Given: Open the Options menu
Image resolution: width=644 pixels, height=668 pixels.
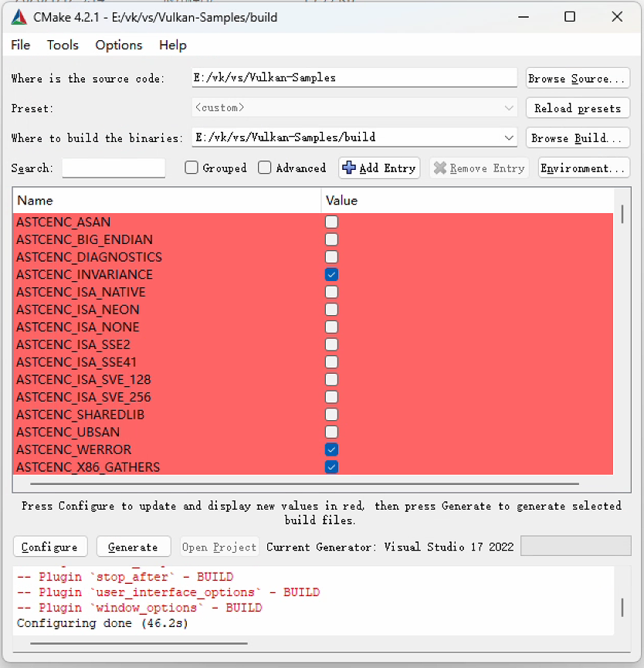Looking at the screenshot, I should click(119, 45).
